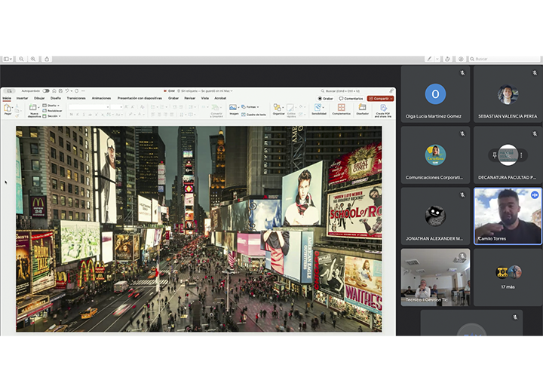Click the Pegar paste icon in PowerPoint
The image size is (543, 392).
[7, 108]
